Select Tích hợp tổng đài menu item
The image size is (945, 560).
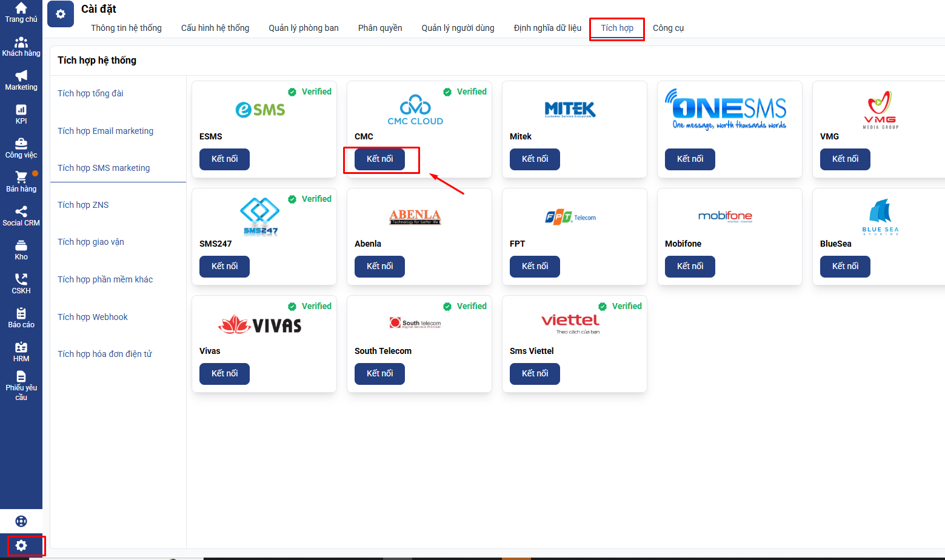tap(90, 93)
